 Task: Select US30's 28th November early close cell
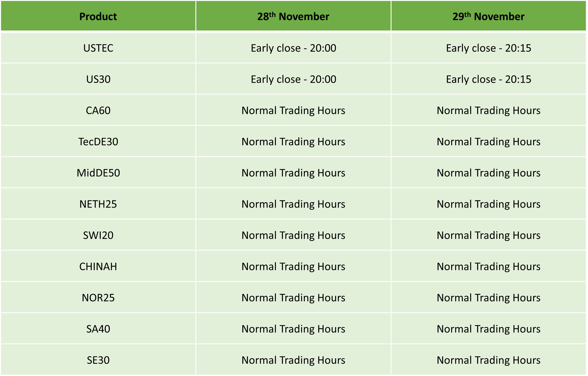point(293,79)
